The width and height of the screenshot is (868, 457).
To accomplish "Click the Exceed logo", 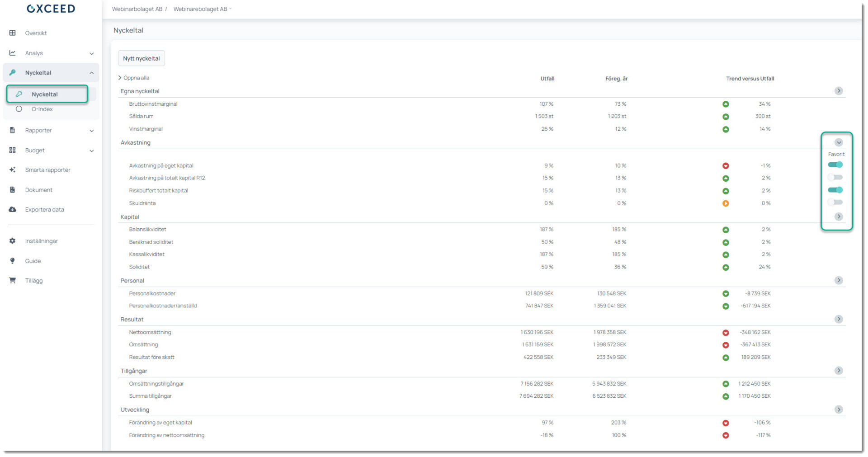I will [x=51, y=9].
